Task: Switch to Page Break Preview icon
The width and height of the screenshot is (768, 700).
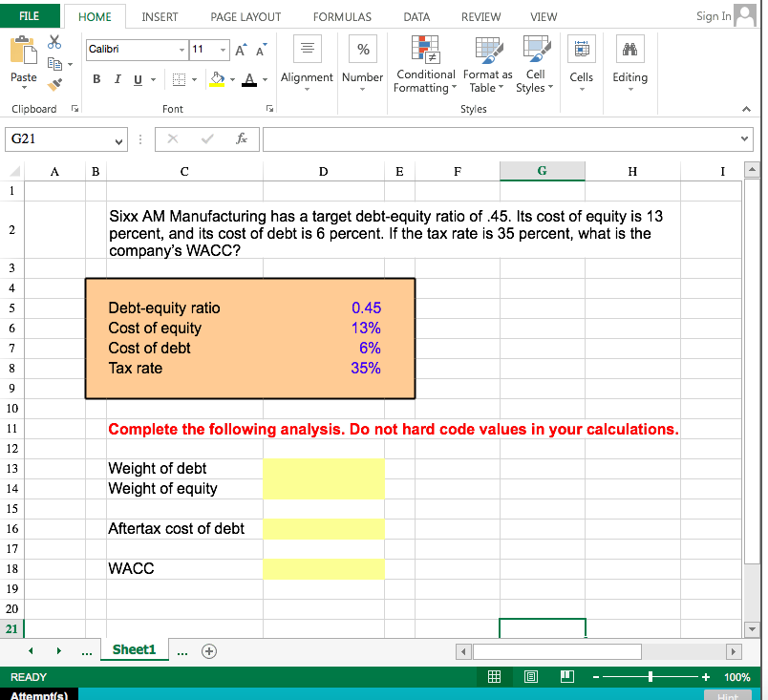Action: pyautogui.click(x=567, y=676)
